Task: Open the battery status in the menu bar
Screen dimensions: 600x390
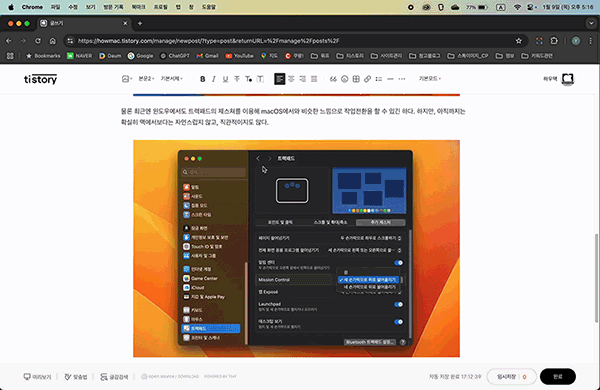Action: (477, 7)
